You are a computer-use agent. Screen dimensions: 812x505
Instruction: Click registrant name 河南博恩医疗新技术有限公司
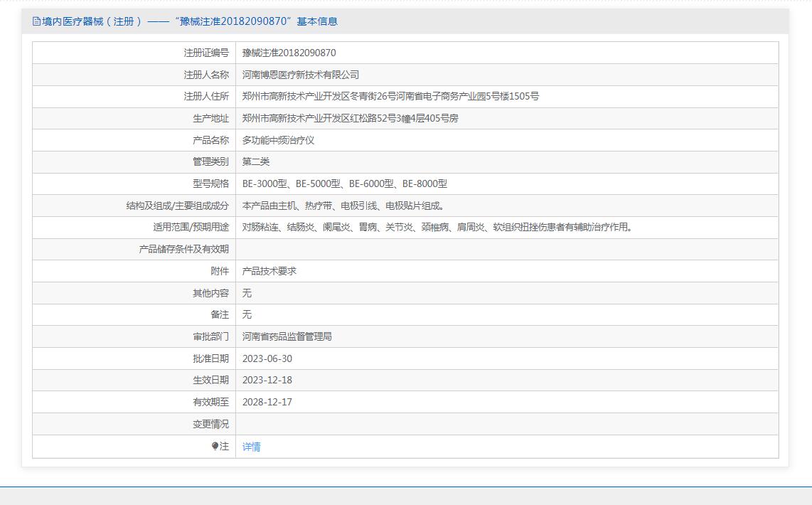301,75
